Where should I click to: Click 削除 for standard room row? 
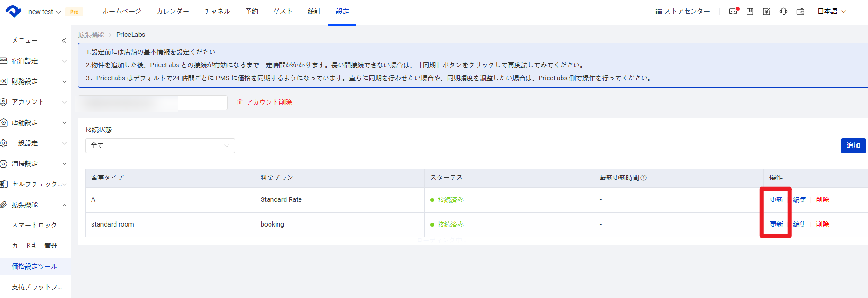[x=823, y=224]
